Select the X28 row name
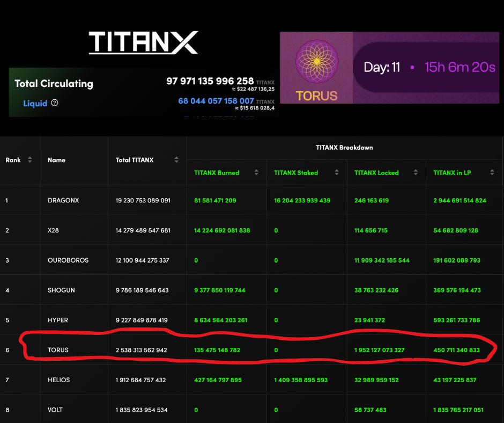The width and height of the screenshot is (504, 423). (x=54, y=230)
